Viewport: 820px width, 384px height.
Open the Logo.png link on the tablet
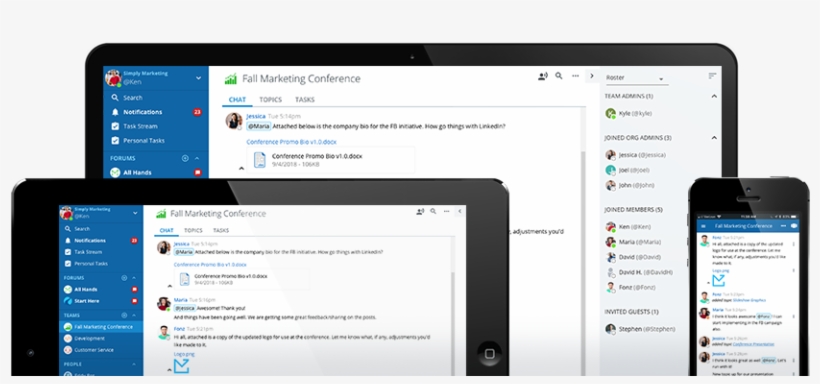tap(184, 354)
